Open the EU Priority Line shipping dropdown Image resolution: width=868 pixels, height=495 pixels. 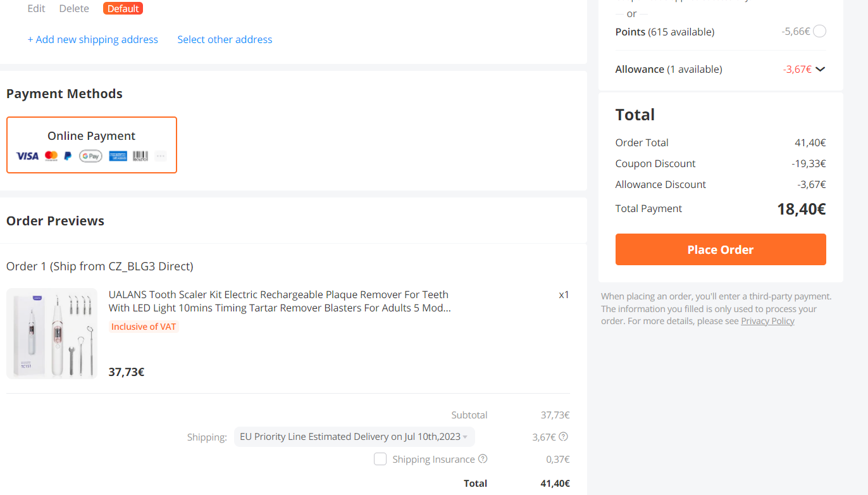[354, 437]
